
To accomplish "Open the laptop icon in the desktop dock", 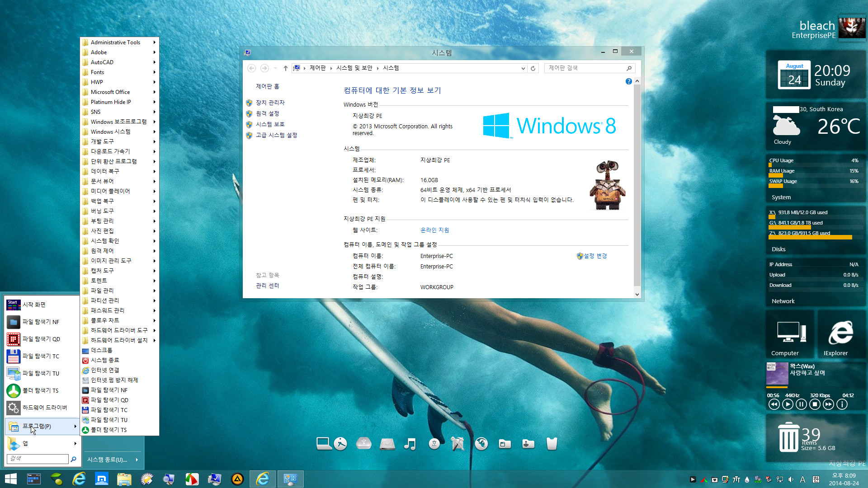I will click(324, 444).
